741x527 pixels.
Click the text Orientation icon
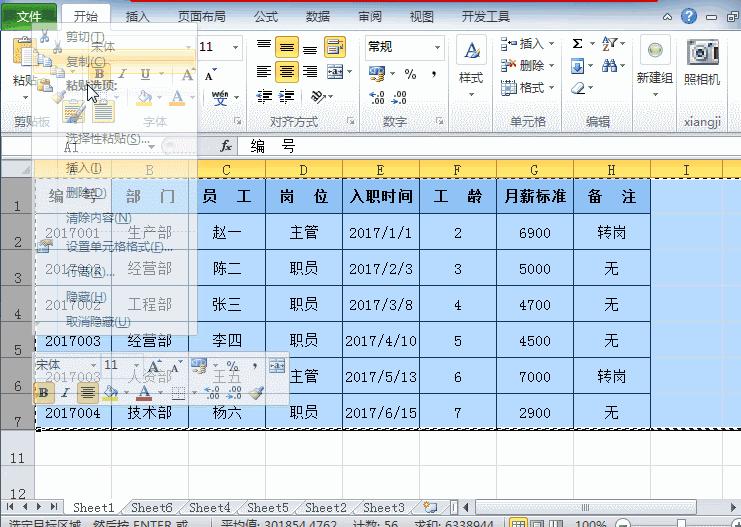pos(318,97)
